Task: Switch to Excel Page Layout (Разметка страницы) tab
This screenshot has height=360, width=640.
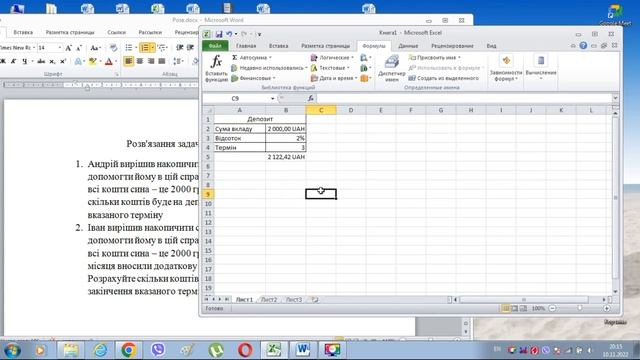Action: coord(325,46)
